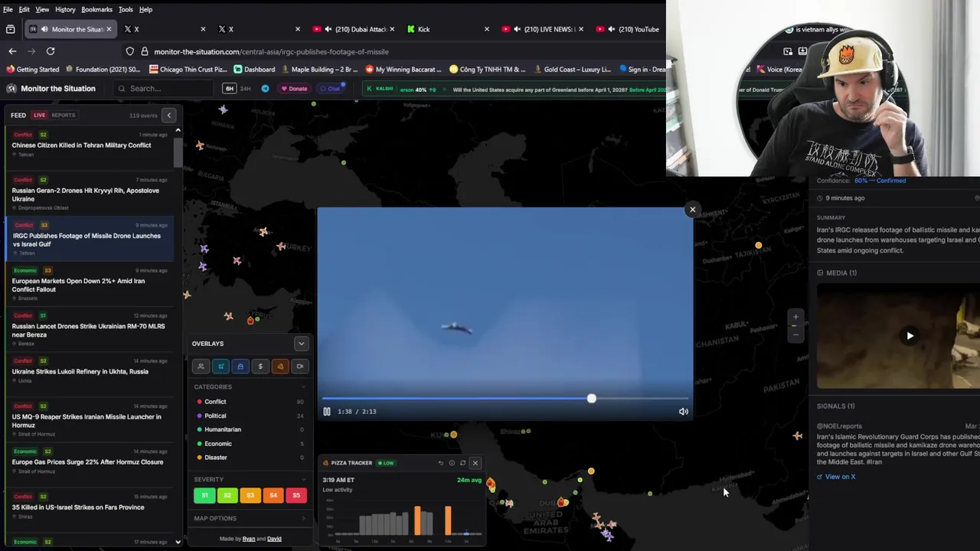Toggle the pizza overlay icon
Viewport: 980px width, 551px height.
[280, 367]
